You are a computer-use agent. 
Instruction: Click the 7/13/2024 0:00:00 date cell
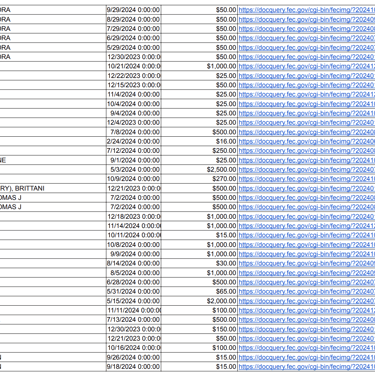point(134,320)
